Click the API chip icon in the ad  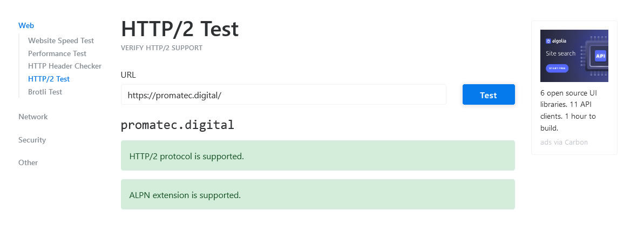tap(600, 56)
